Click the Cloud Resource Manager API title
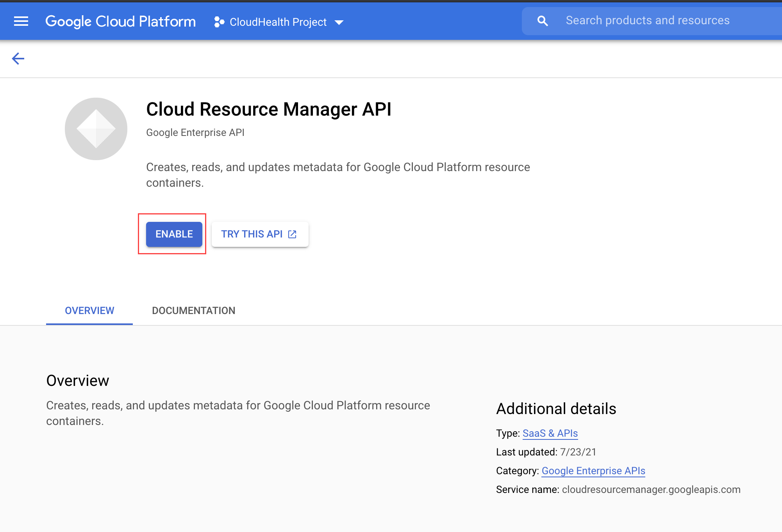 (269, 109)
